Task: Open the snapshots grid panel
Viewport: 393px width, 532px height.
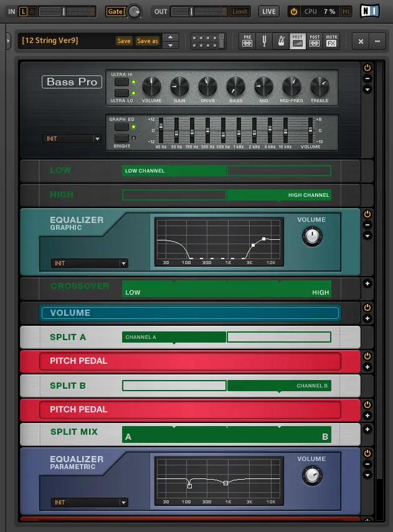Action: click(x=208, y=41)
